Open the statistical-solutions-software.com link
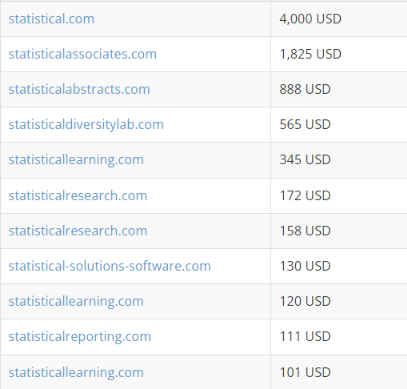 click(x=109, y=266)
